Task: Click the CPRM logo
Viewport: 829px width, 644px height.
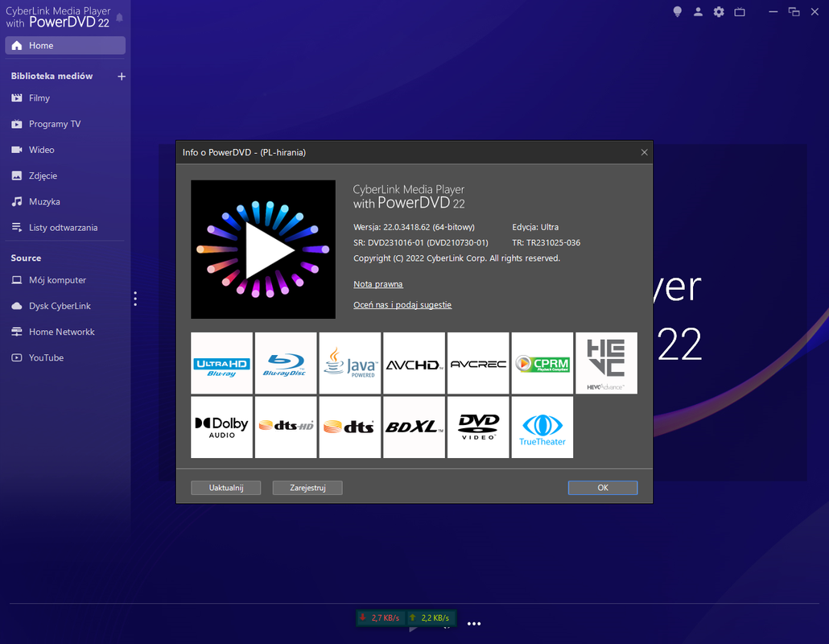Action: pyautogui.click(x=542, y=363)
